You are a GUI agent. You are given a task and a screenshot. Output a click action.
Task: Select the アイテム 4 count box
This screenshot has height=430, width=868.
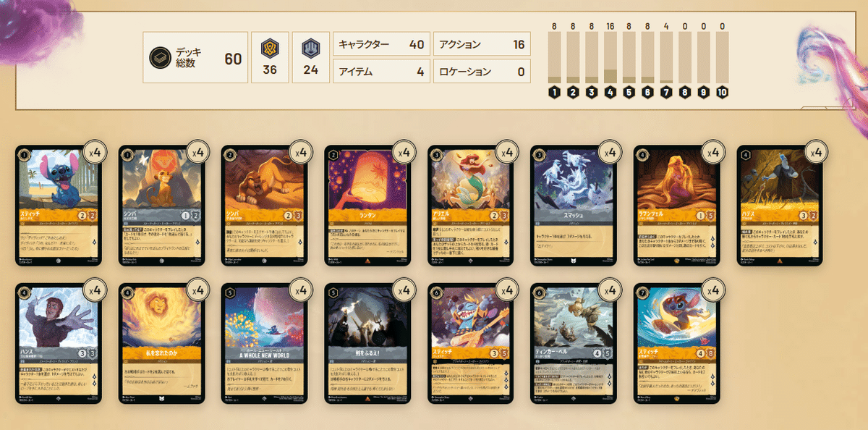(380, 72)
